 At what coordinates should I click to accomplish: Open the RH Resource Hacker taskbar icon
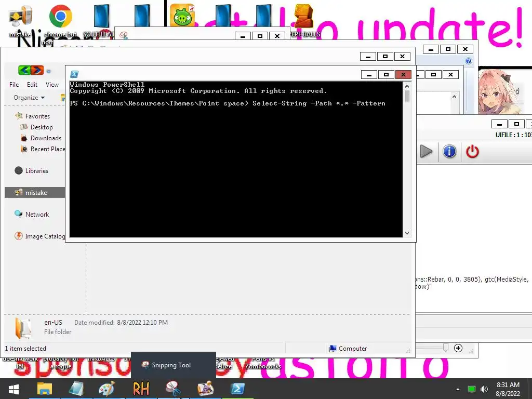pos(141,389)
